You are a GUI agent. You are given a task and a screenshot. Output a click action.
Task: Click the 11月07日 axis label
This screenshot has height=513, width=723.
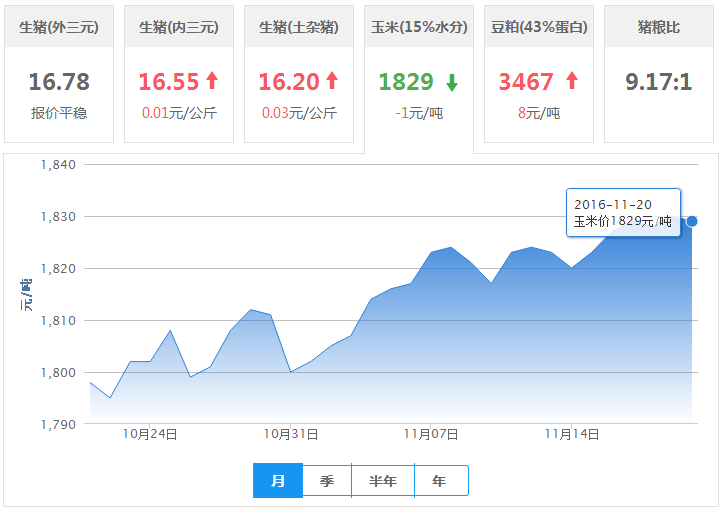431,434
